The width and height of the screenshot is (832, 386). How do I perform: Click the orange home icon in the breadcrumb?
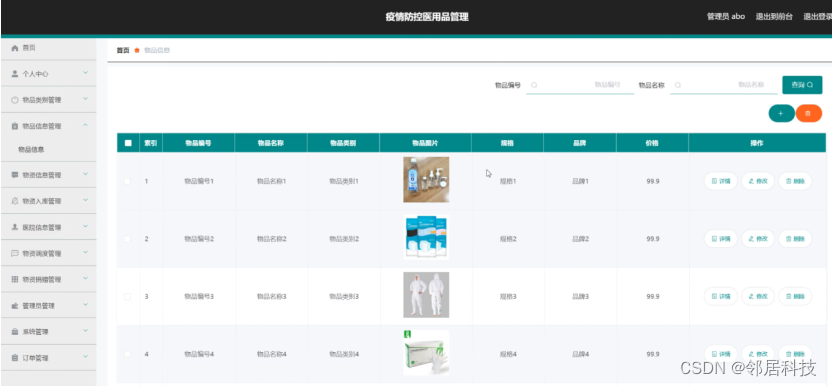tap(137, 50)
